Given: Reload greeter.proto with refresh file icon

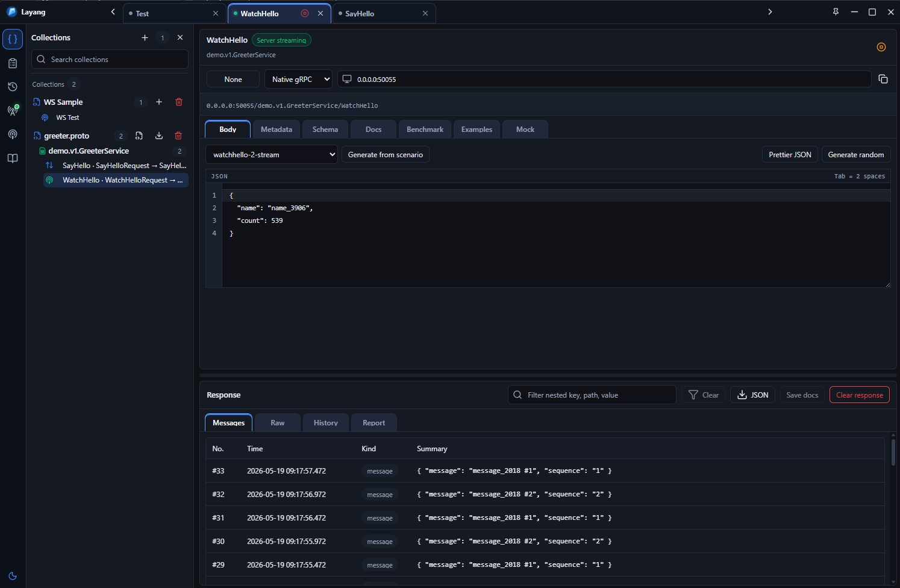Looking at the screenshot, I should [x=139, y=136].
